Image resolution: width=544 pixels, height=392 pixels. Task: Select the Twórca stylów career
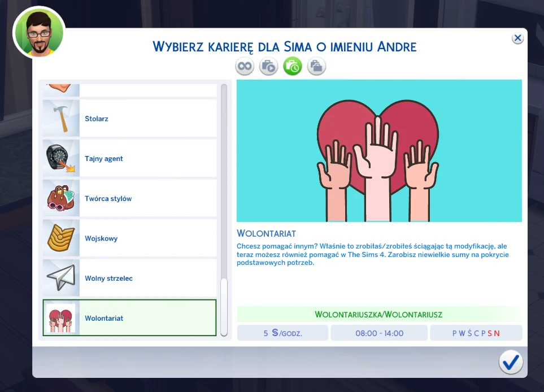coord(130,198)
